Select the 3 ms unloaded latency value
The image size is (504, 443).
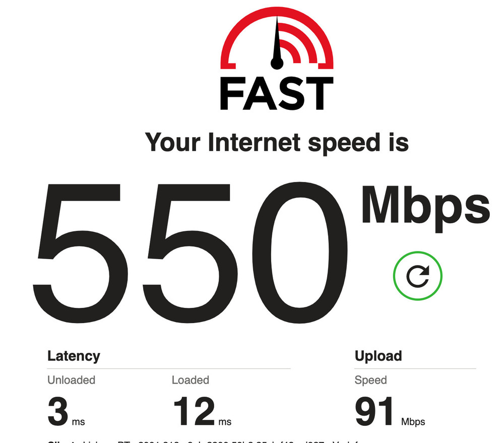click(x=66, y=411)
